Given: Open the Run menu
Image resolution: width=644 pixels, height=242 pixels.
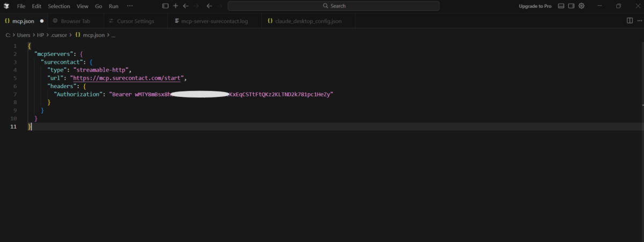Looking at the screenshot, I should (114, 6).
